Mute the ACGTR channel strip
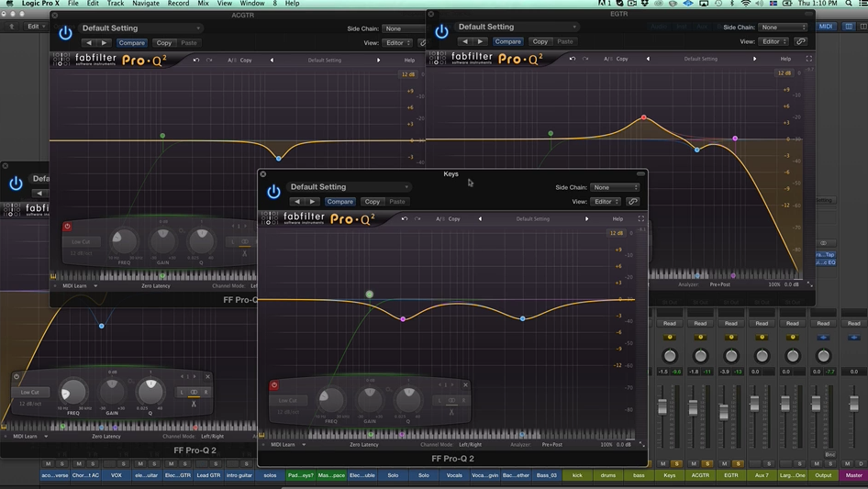Image resolution: width=868 pixels, height=489 pixels. click(x=694, y=463)
